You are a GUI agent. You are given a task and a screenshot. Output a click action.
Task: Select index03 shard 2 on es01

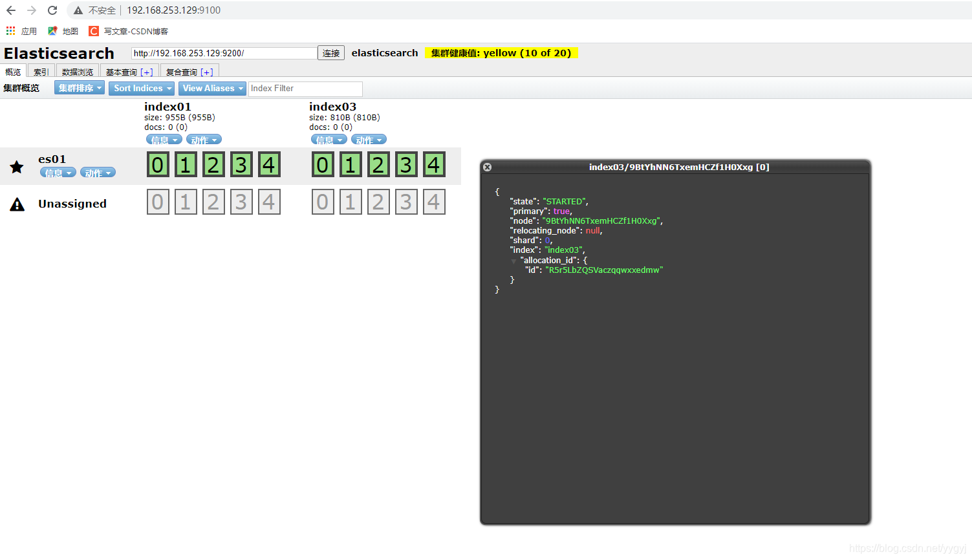tap(378, 165)
